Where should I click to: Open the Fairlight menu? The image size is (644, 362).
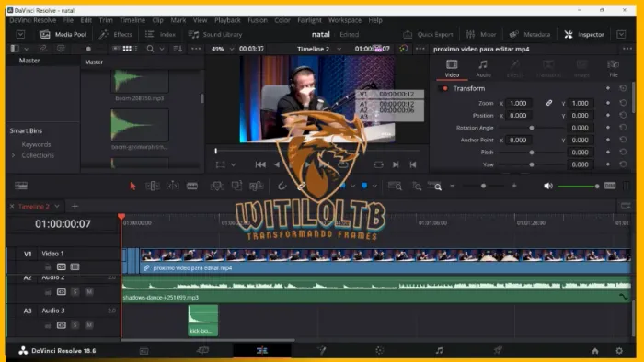coord(309,20)
